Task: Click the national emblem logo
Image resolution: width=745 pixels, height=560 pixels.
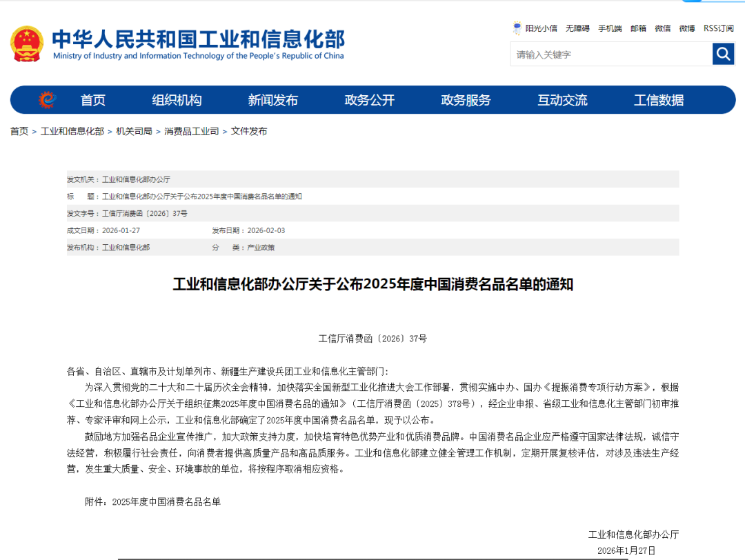Action: click(x=27, y=44)
